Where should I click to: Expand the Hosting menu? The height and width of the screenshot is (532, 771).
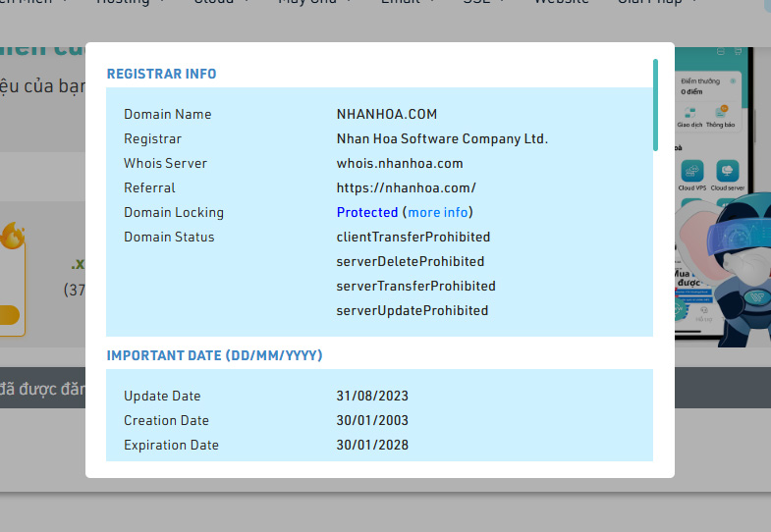(x=128, y=3)
